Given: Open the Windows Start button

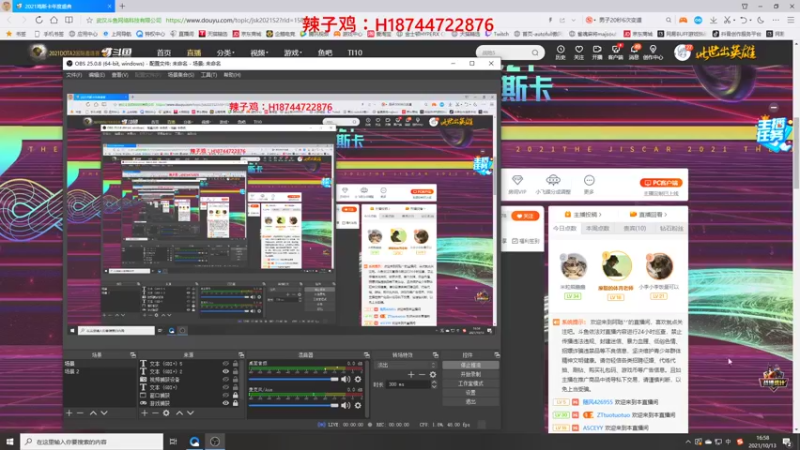Looking at the screenshot, I should click(x=10, y=441).
